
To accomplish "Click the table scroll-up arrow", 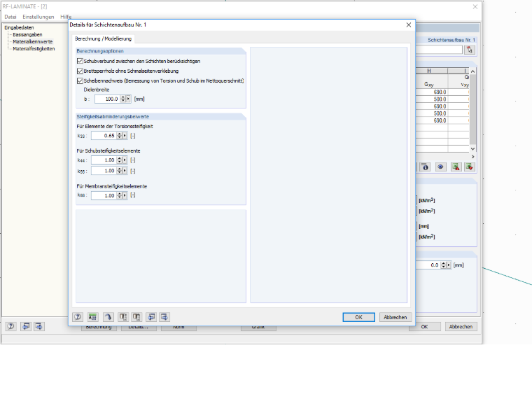I will 472,71.
